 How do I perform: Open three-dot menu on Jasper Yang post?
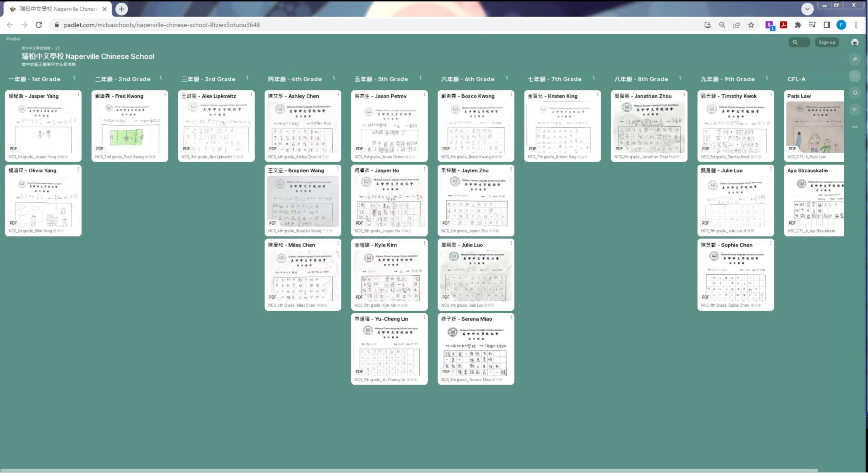click(x=78, y=94)
